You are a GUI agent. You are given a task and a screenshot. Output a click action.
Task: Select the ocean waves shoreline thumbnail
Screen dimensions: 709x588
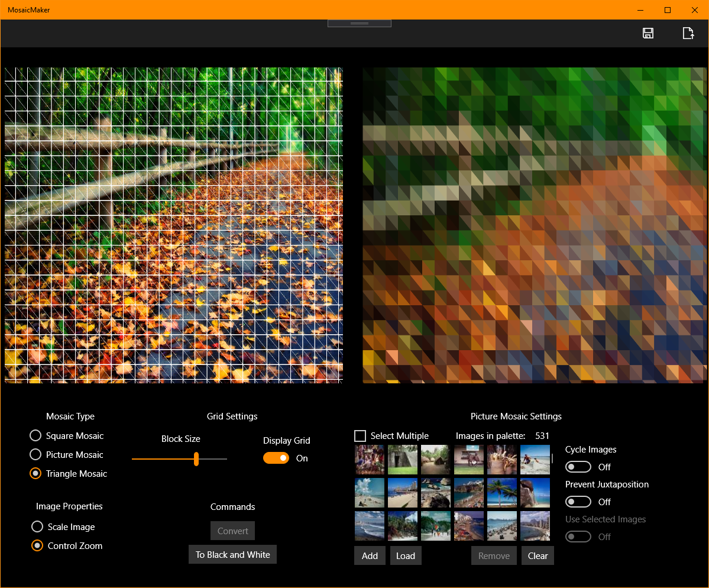(370, 525)
